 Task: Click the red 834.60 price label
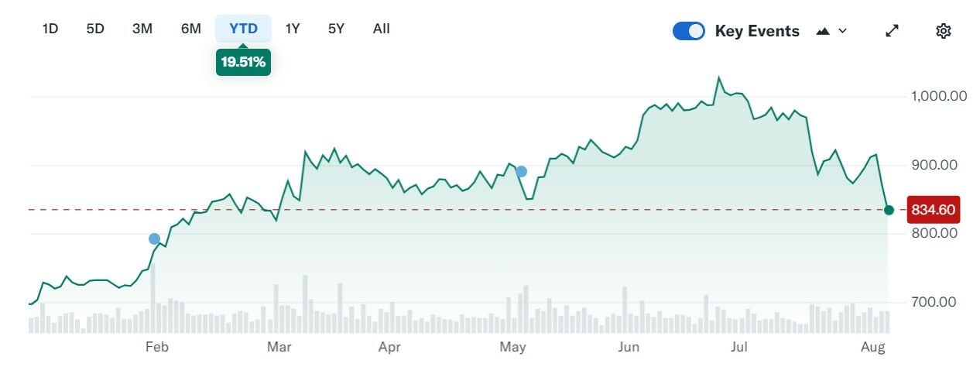pos(934,210)
